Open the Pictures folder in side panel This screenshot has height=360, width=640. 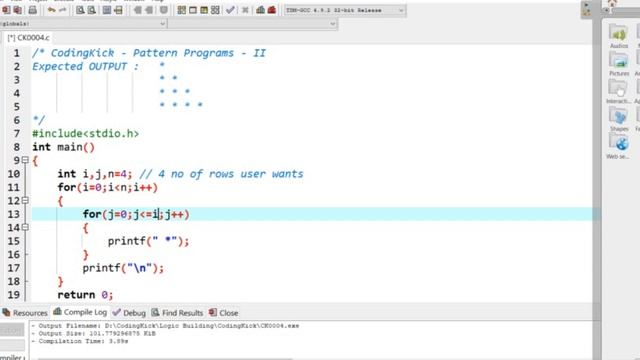coord(619,64)
